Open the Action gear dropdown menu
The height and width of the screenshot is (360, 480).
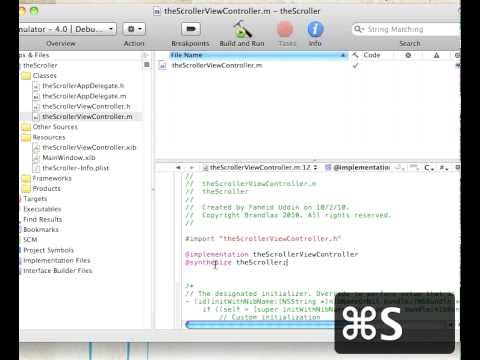pyautogui.click(x=134, y=29)
